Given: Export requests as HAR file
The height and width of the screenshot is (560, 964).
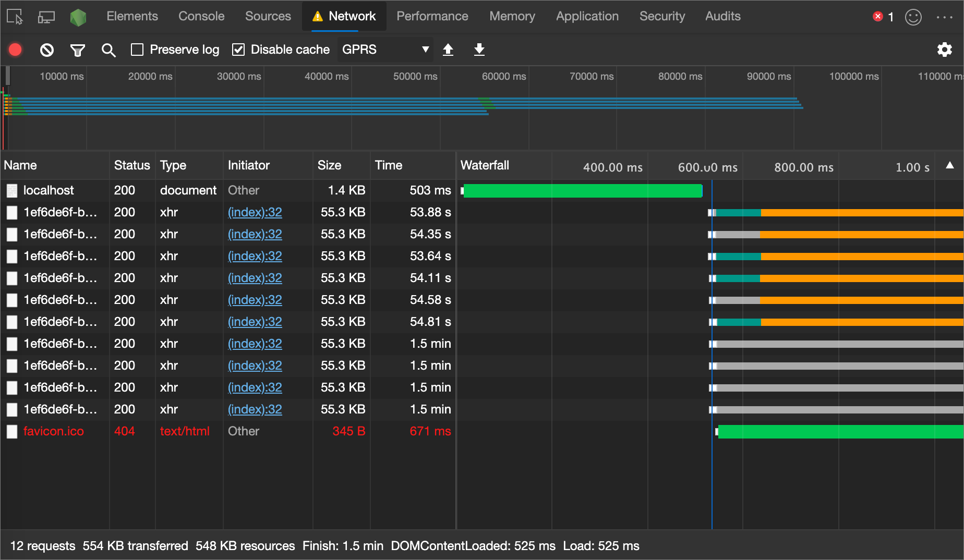Looking at the screenshot, I should click(479, 50).
